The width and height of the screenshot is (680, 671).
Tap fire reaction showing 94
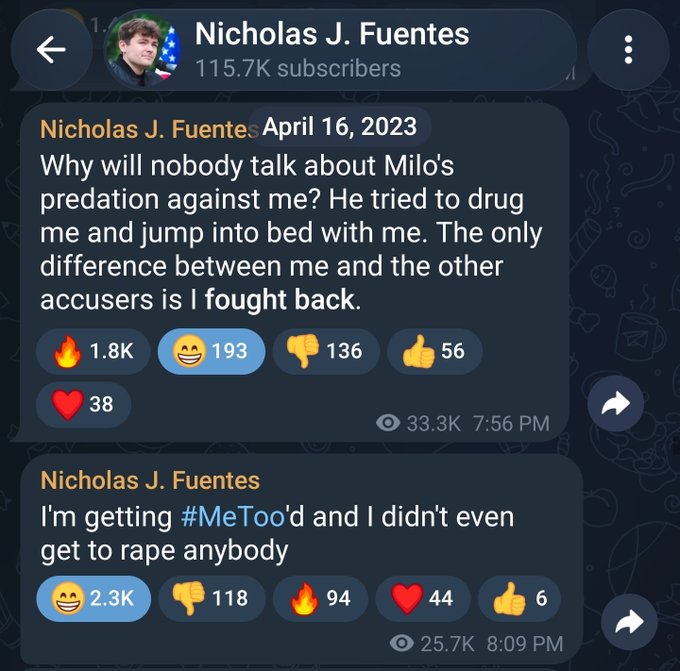tap(320, 599)
